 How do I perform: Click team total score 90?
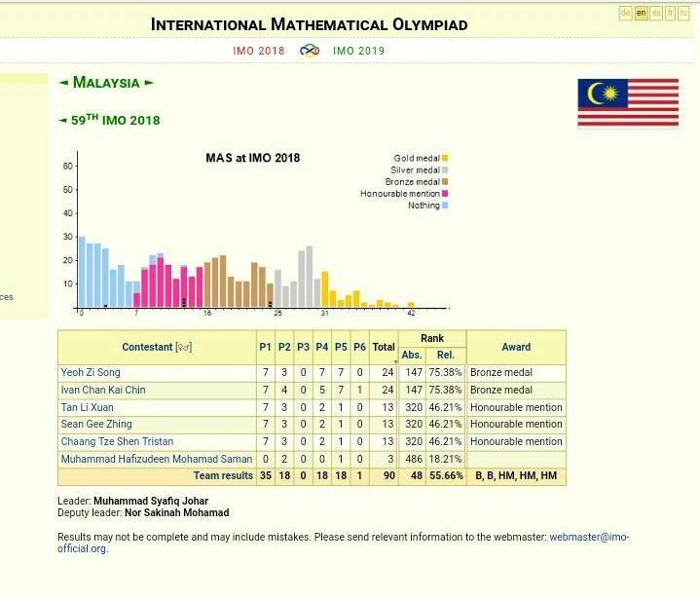[x=389, y=475]
